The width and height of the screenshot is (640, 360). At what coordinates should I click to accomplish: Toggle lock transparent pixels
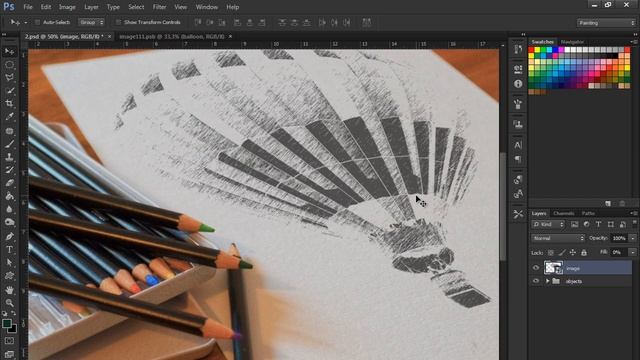tap(551, 253)
